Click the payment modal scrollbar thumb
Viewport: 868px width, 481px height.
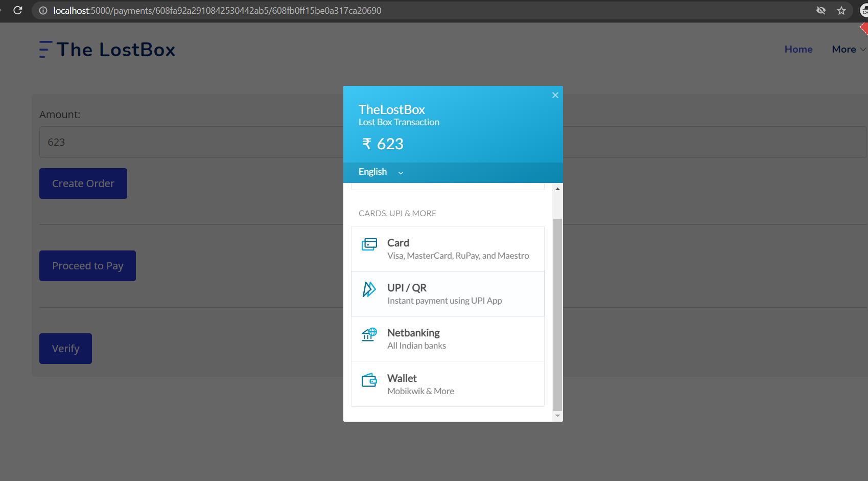tap(557, 314)
